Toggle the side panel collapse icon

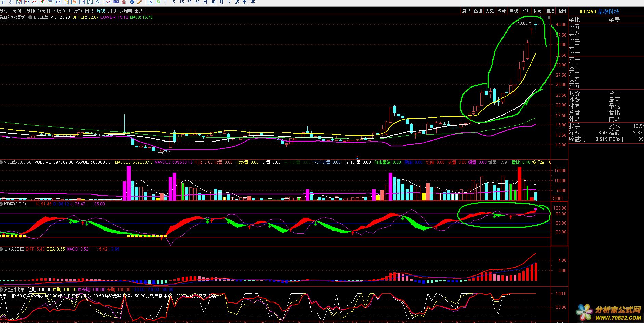548,17
